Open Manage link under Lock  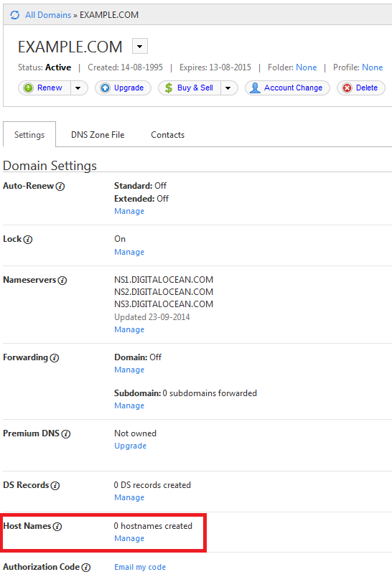click(x=129, y=252)
